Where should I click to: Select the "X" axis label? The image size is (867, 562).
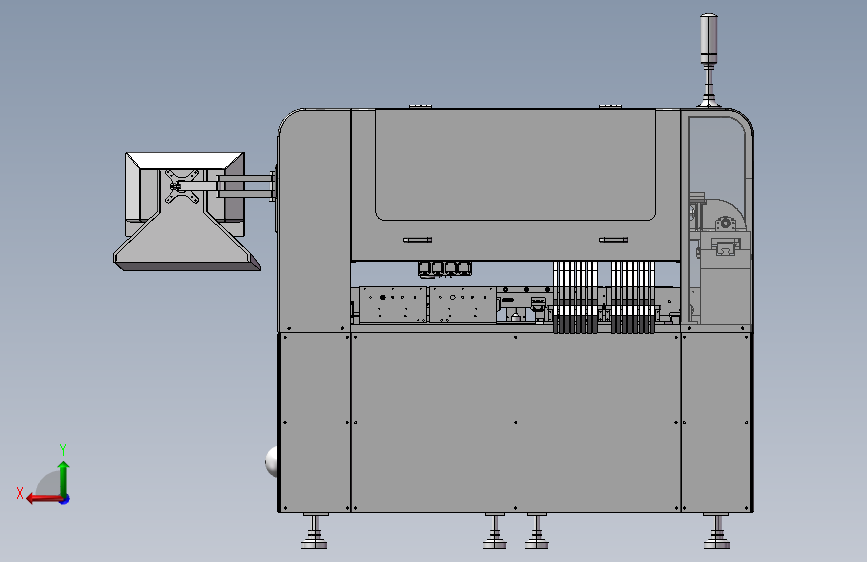tap(20, 493)
